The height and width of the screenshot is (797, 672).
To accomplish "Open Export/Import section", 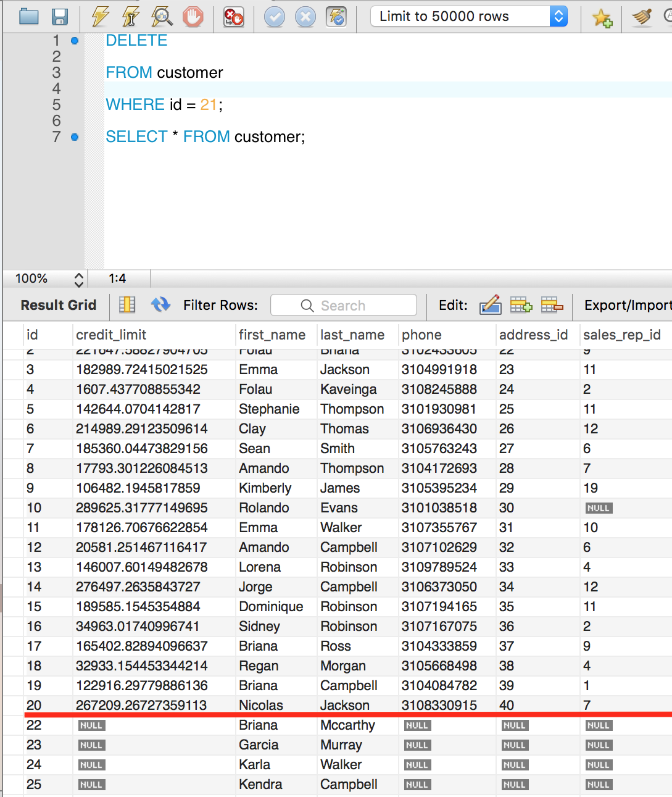I will (x=628, y=305).
